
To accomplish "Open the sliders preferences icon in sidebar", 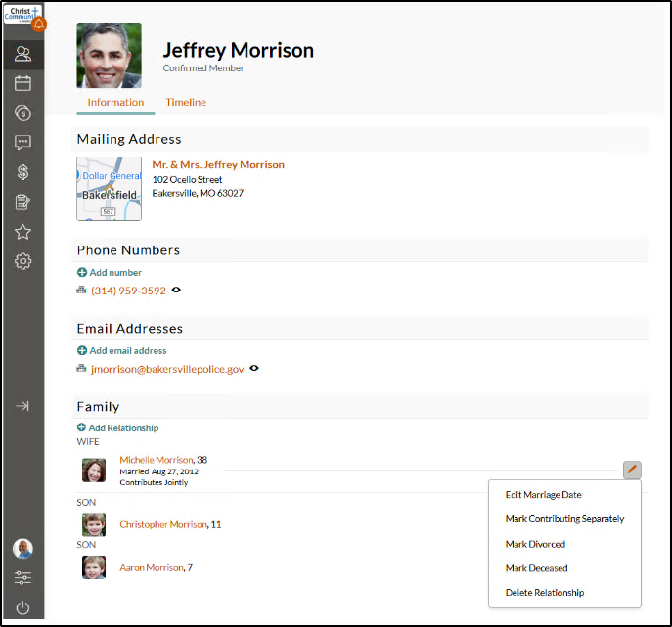I will coord(23,577).
